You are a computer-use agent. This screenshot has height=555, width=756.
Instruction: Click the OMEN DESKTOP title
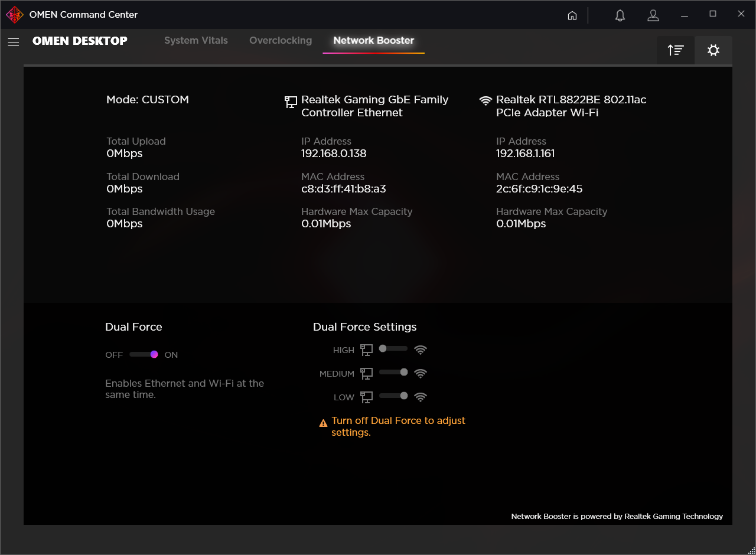80,41
